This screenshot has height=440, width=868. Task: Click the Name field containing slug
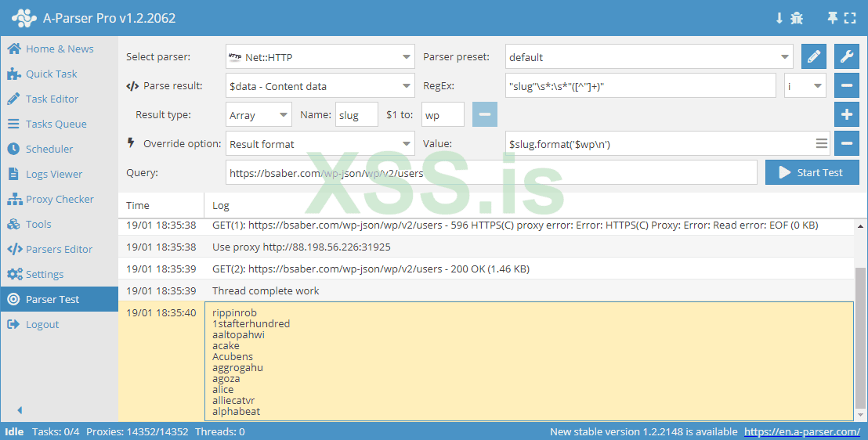point(356,115)
